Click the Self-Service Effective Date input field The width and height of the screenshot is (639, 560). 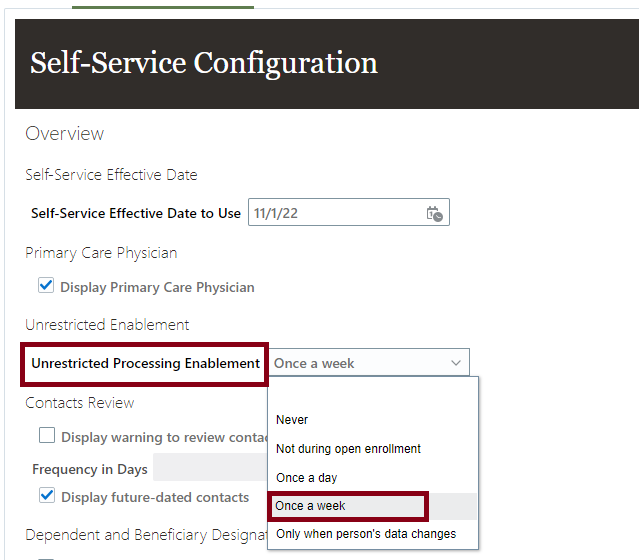pyautogui.click(x=335, y=213)
